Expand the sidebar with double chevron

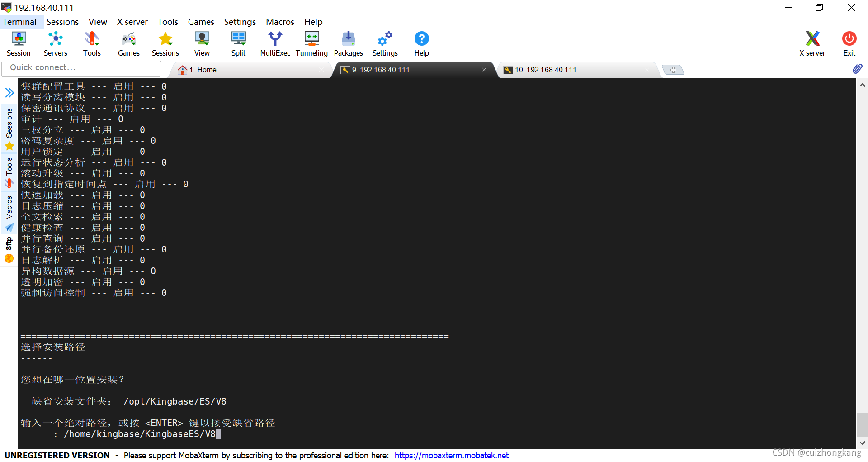[x=9, y=93]
